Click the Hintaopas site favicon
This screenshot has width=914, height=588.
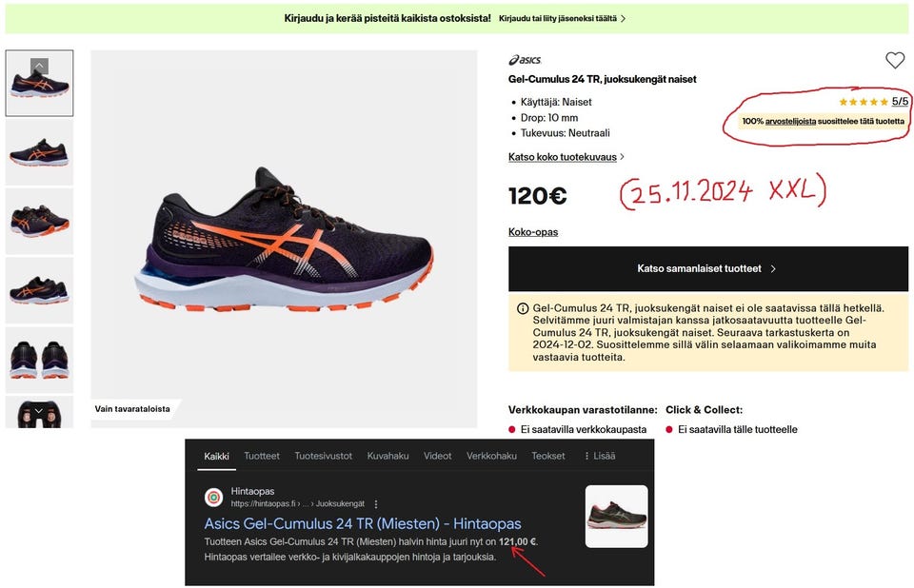coord(214,497)
